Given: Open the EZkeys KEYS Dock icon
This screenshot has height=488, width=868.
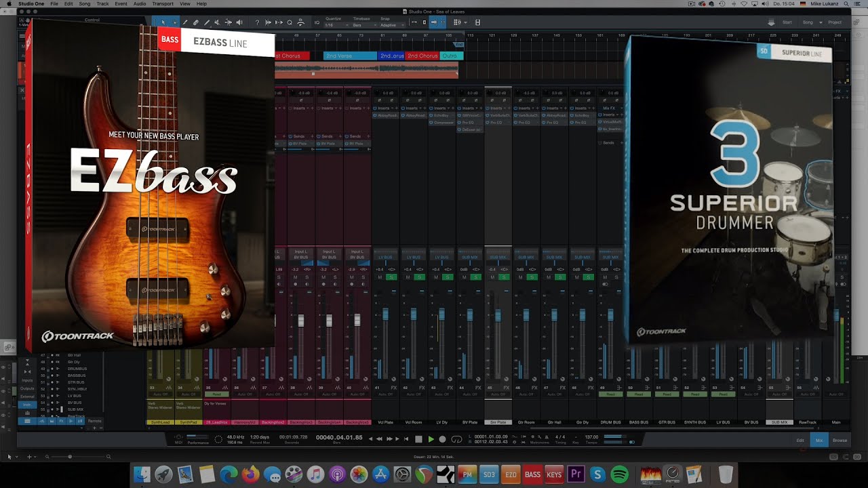Looking at the screenshot, I should [554, 474].
